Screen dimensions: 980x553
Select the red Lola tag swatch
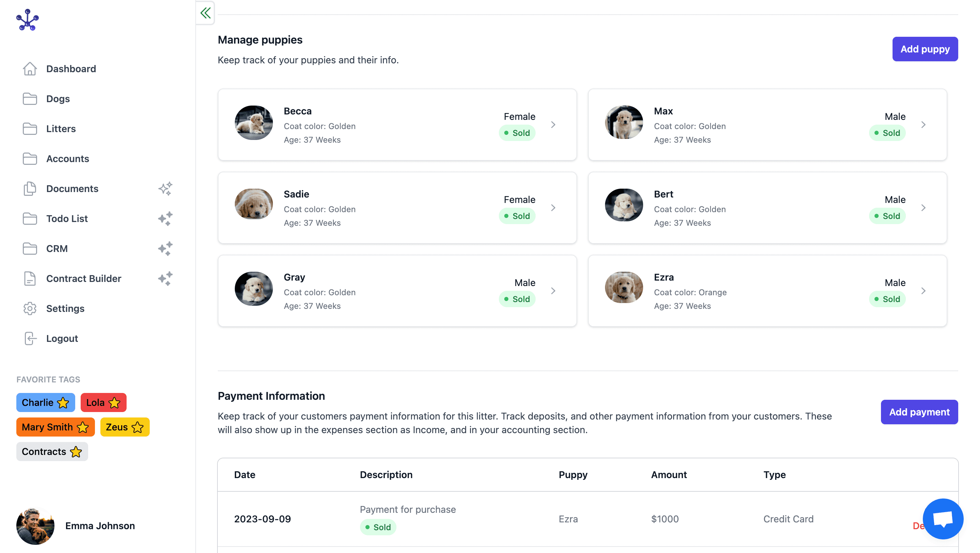(x=103, y=402)
